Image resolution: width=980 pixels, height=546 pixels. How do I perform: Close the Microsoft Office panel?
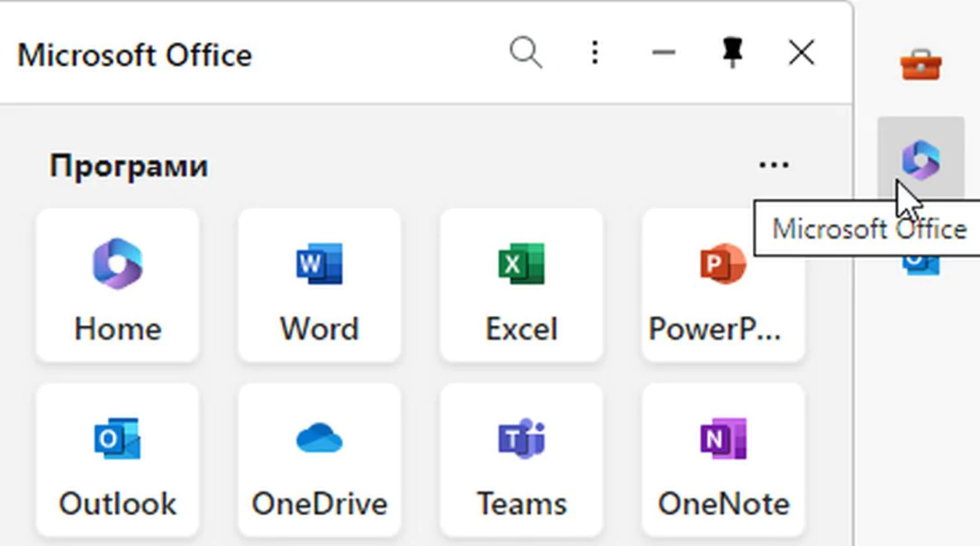click(x=801, y=53)
